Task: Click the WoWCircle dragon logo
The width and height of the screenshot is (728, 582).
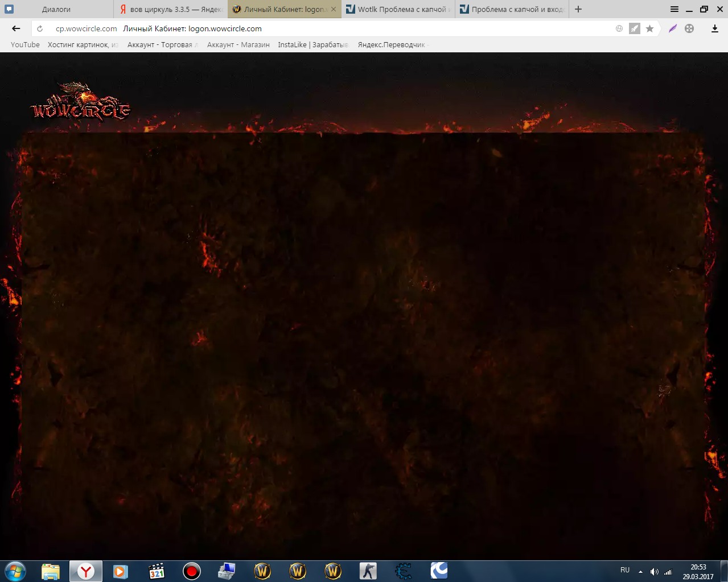Action: click(x=80, y=102)
